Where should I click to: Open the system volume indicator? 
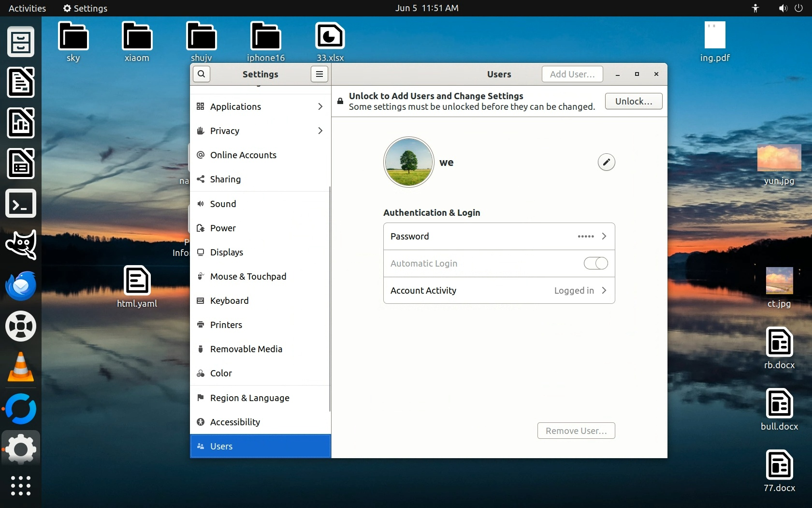[x=783, y=8]
